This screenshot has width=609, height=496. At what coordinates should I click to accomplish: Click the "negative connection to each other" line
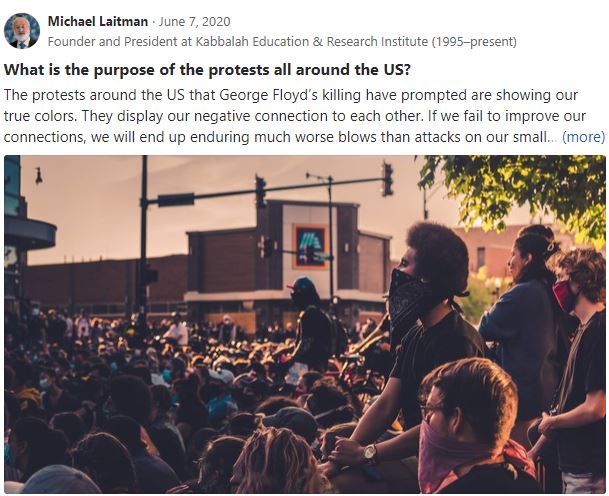(300, 116)
